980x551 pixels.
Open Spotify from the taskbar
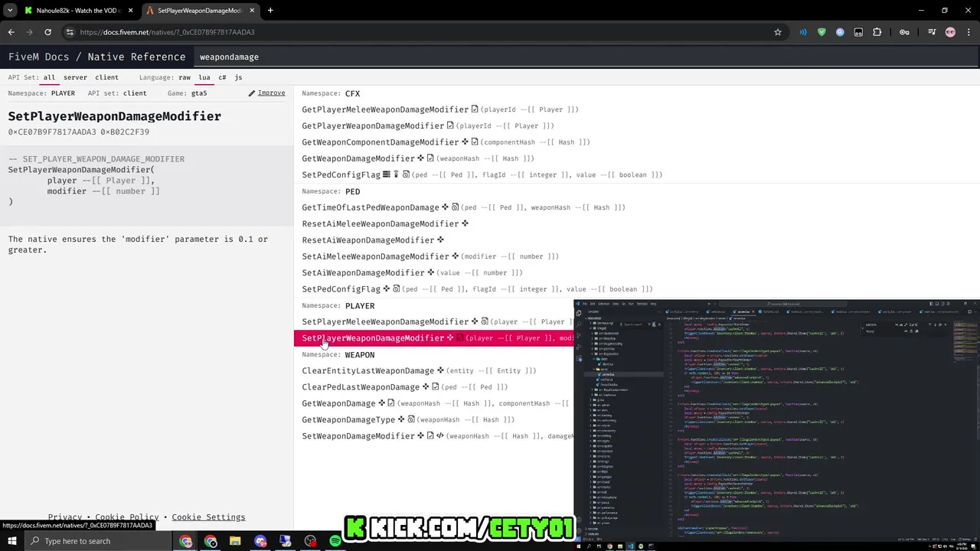click(x=335, y=541)
